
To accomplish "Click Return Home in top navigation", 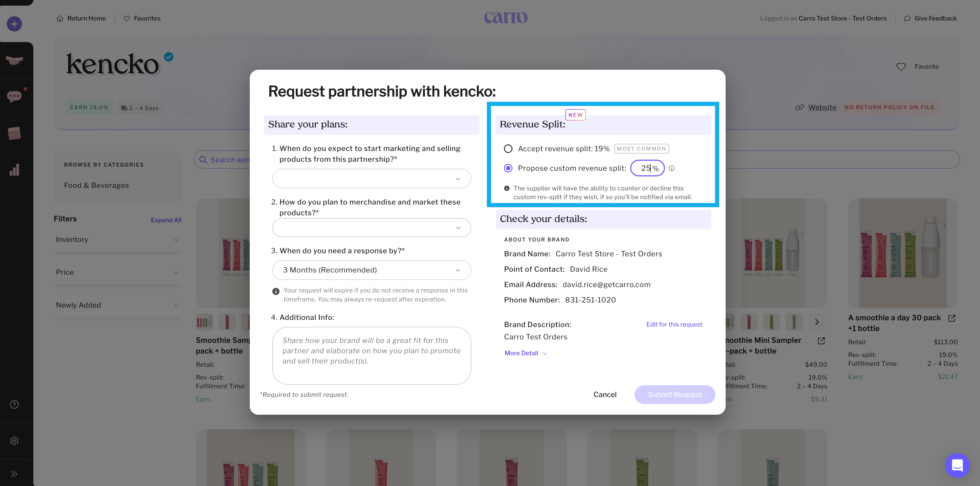I will coord(81,18).
